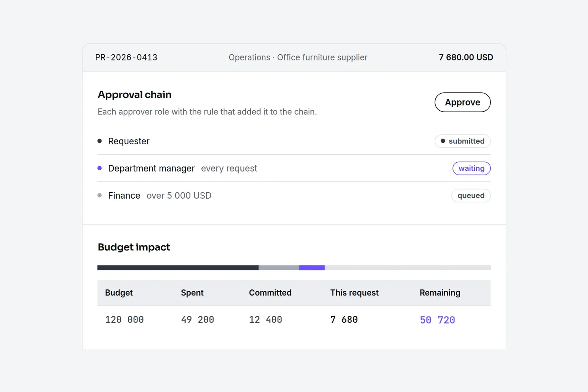Select the spent value "49 200"
Image resolution: width=588 pixels, height=392 pixels.
[x=198, y=320]
